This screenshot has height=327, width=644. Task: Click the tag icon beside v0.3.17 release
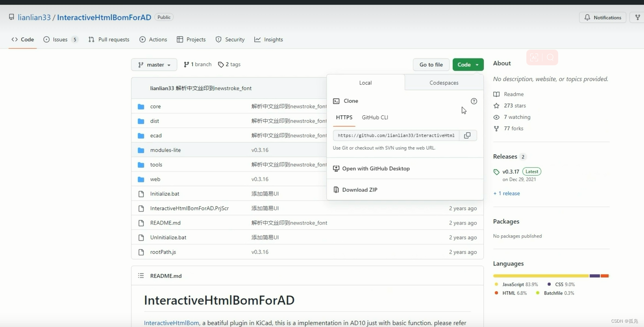click(x=496, y=172)
